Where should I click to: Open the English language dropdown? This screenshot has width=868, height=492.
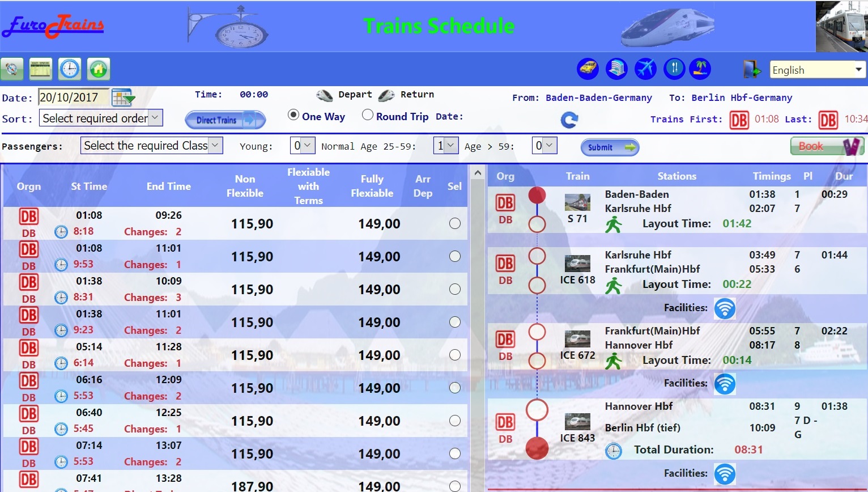[x=818, y=70]
